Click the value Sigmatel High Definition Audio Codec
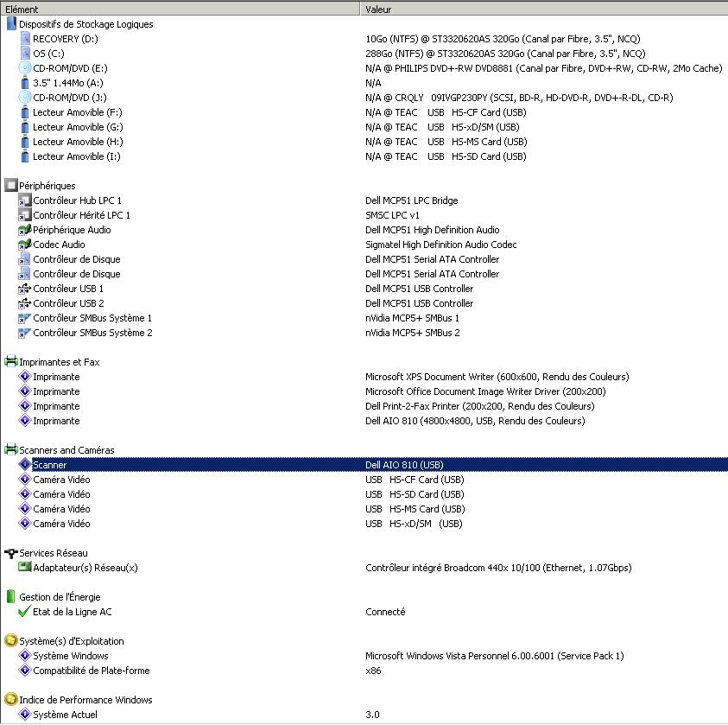The height and width of the screenshot is (725, 728). click(440, 245)
